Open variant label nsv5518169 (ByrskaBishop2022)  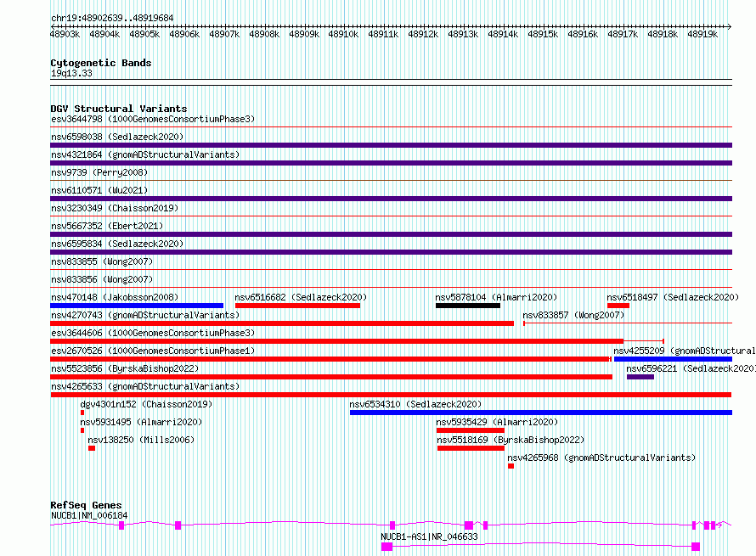click(511, 440)
